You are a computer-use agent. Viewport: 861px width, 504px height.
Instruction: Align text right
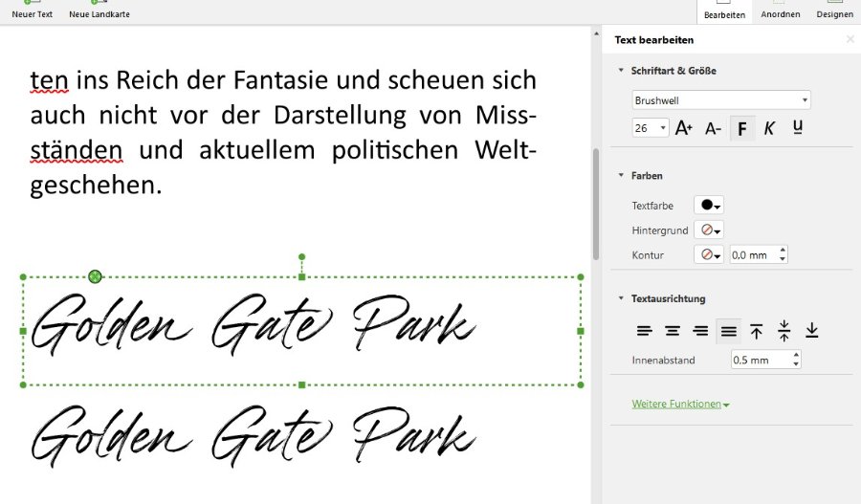point(700,331)
